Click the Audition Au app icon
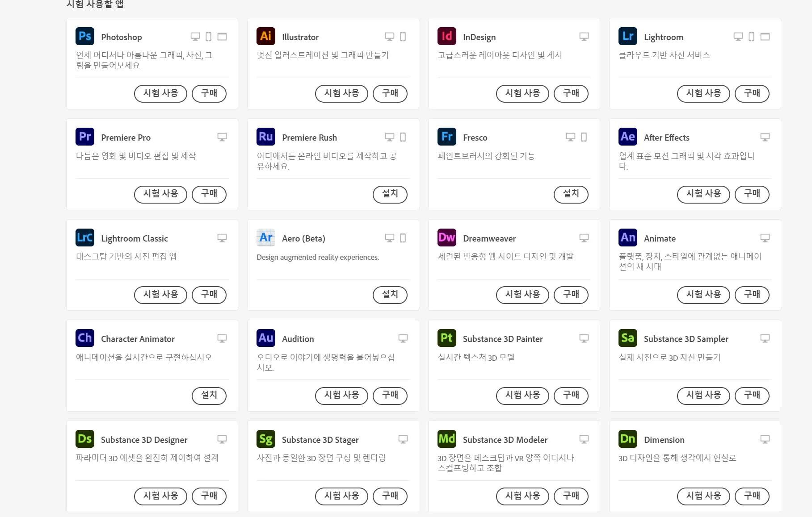 [x=266, y=338]
